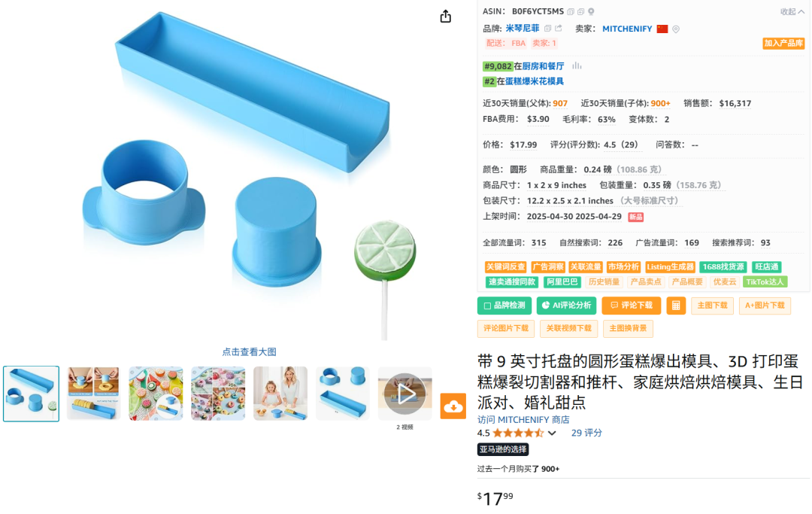Select the 市场分析 tag

(x=623, y=267)
